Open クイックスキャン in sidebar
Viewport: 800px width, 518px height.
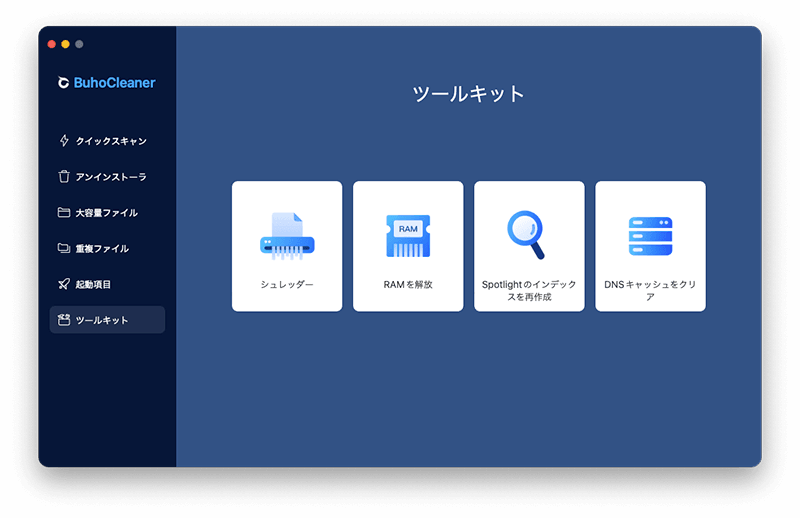107,141
